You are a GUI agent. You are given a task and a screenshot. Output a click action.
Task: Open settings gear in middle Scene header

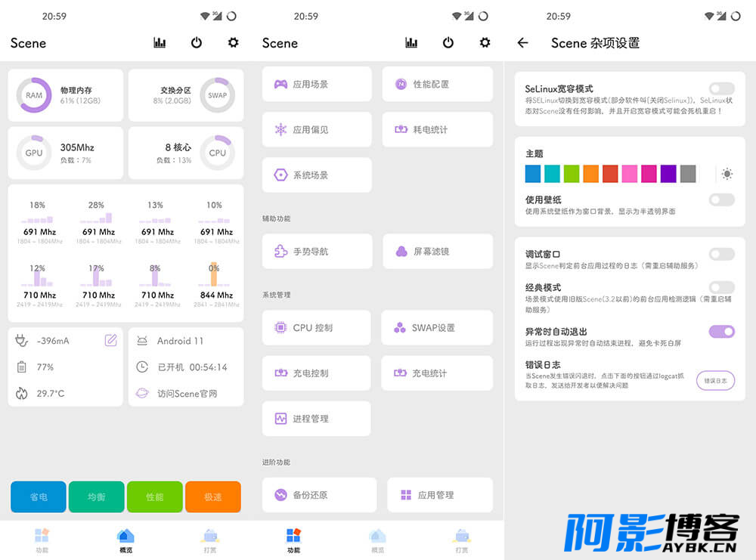[x=485, y=43]
